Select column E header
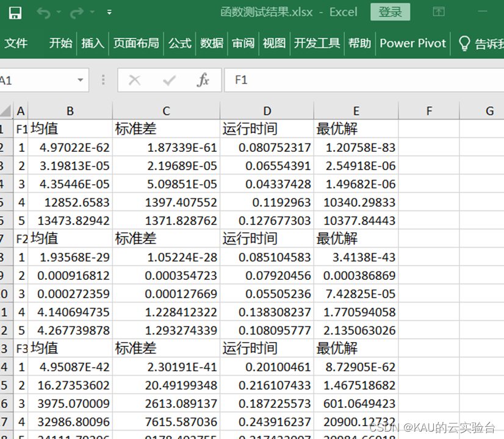504x439 pixels. pyautogui.click(x=356, y=111)
